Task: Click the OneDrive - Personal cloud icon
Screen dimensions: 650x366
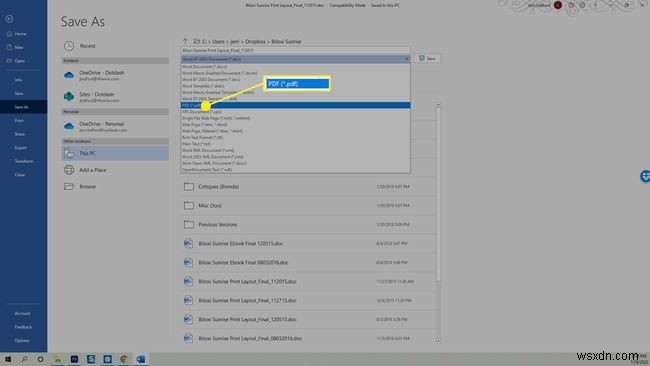Action: pyautogui.click(x=69, y=126)
